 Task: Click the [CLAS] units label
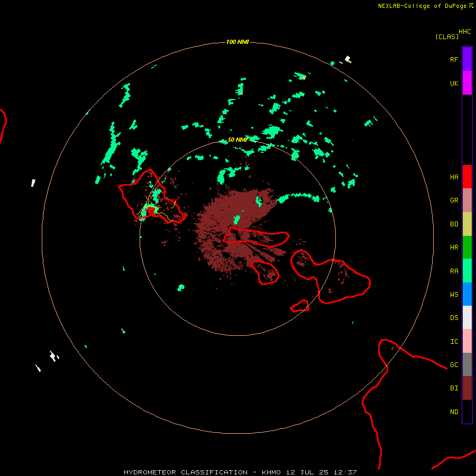447,36
